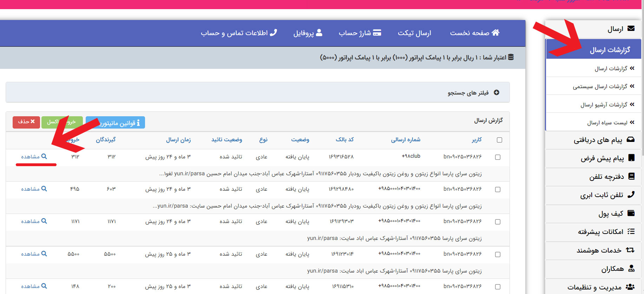
Task: Open شارژ حساب in top navigation
Action: point(360,33)
